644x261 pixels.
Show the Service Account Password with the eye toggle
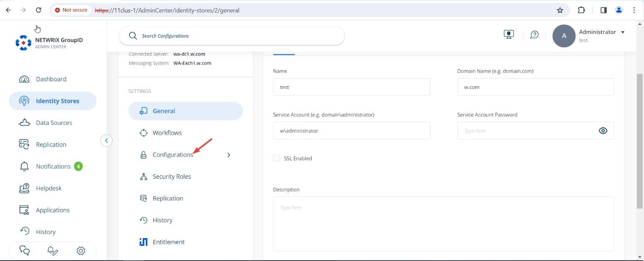[x=603, y=130]
